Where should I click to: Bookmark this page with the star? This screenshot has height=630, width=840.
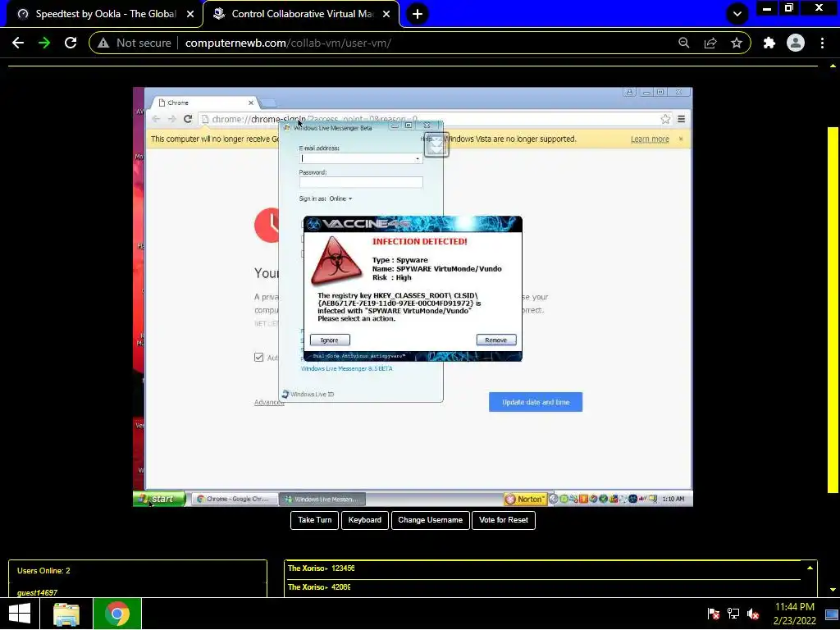click(737, 43)
